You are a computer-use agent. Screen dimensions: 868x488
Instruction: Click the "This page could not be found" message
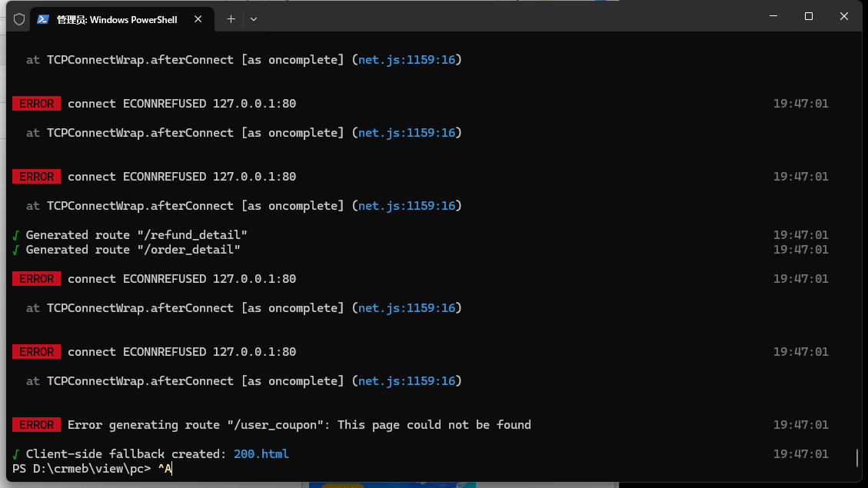coord(434,425)
